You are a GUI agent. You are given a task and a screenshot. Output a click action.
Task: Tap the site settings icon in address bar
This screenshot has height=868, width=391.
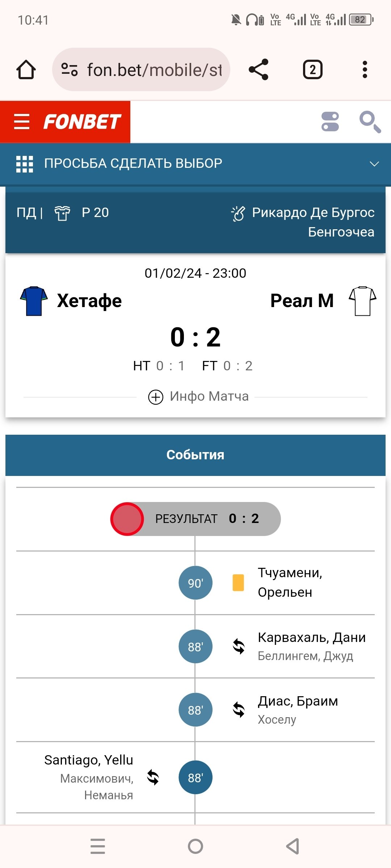pyautogui.click(x=70, y=69)
